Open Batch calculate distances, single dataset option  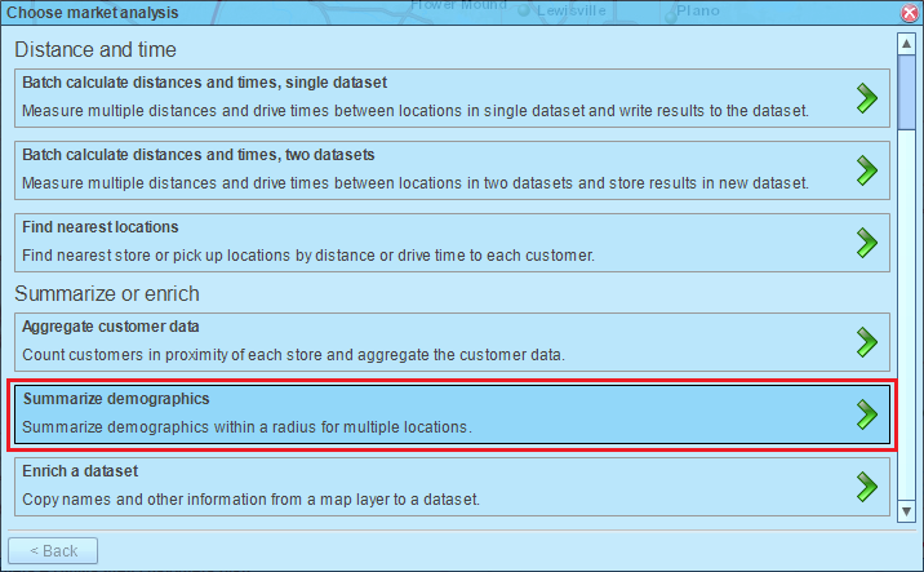(x=452, y=98)
